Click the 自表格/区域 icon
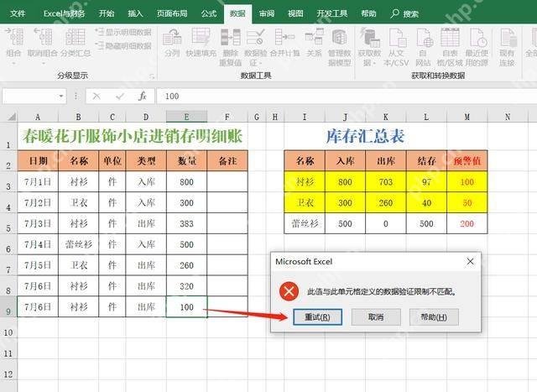 coord(450,37)
